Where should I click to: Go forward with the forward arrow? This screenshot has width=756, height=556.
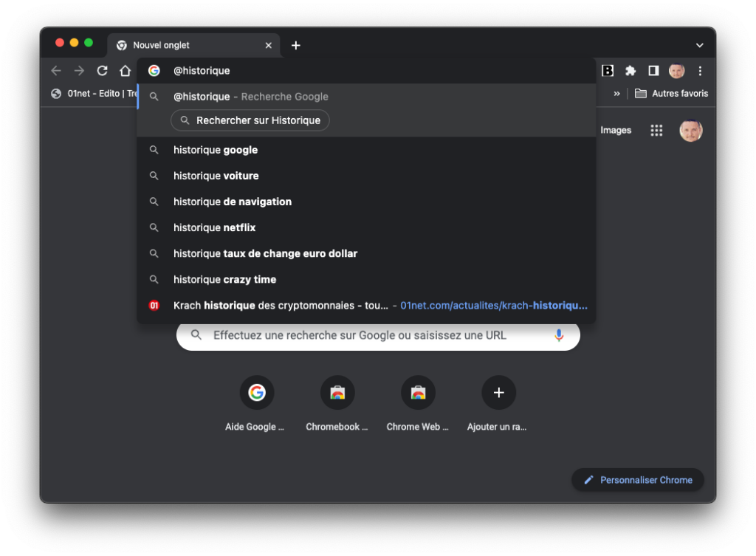pyautogui.click(x=79, y=71)
